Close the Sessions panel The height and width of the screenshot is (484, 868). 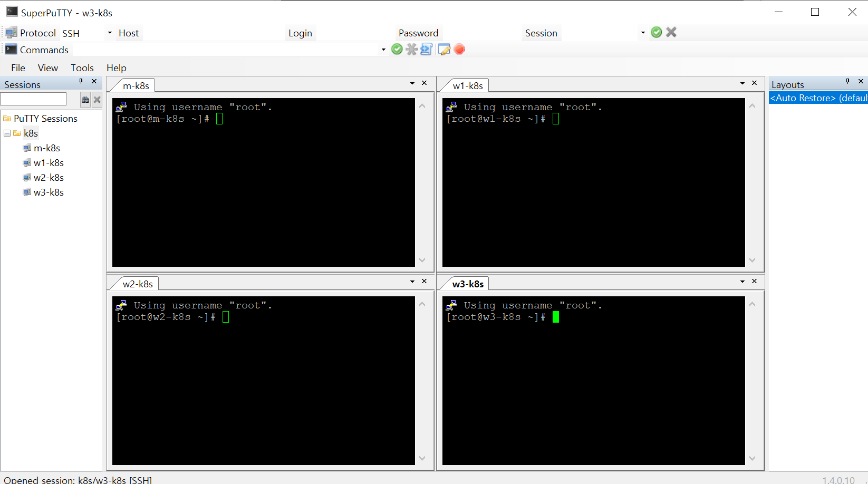tap(94, 81)
